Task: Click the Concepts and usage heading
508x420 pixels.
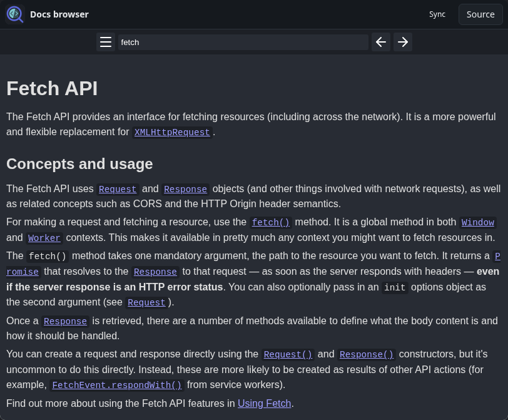Action: (x=79, y=164)
